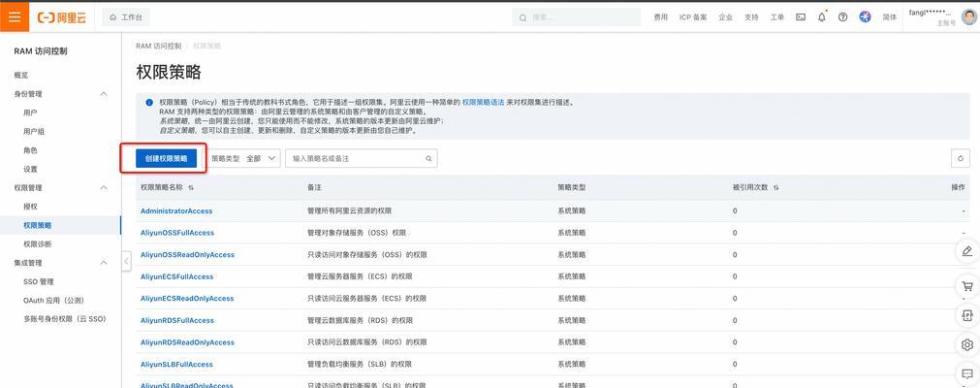
Task: Open the hamburger main menu
Action: pos(15,16)
